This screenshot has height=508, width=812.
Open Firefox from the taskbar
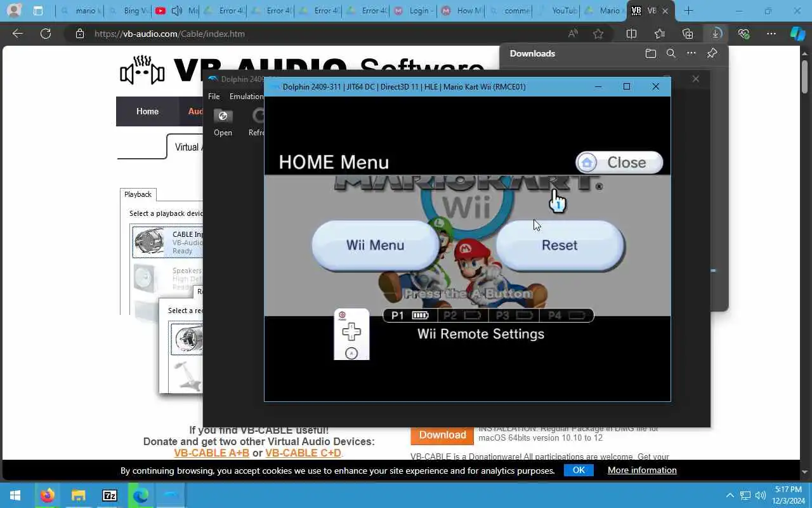(x=47, y=495)
